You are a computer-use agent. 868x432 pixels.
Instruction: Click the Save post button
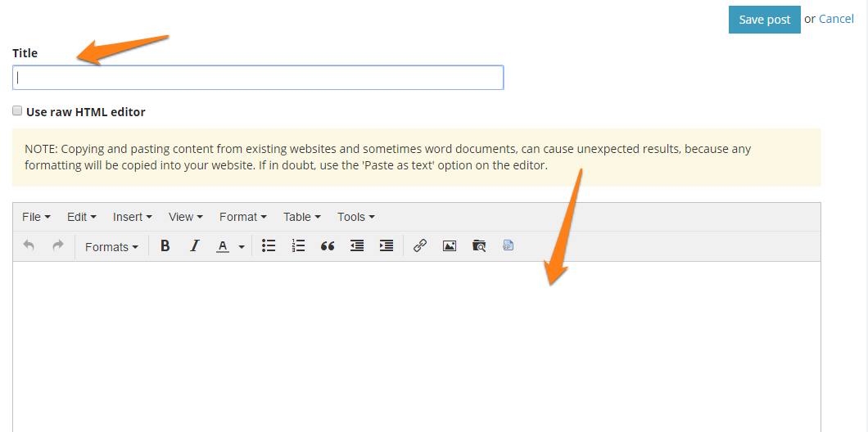coord(764,20)
